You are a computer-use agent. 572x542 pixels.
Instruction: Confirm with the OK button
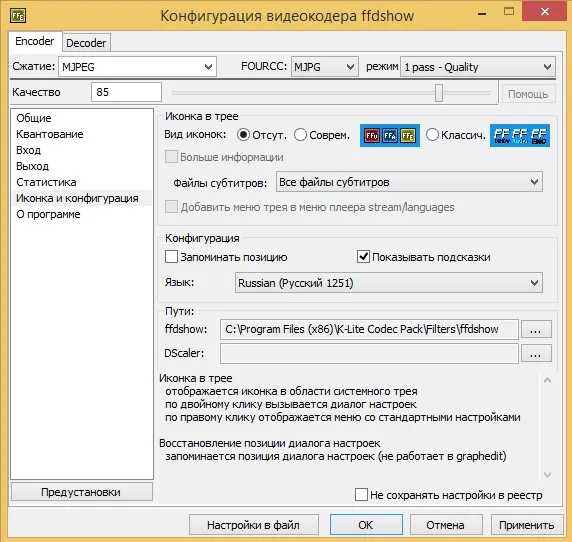tap(366, 525)
